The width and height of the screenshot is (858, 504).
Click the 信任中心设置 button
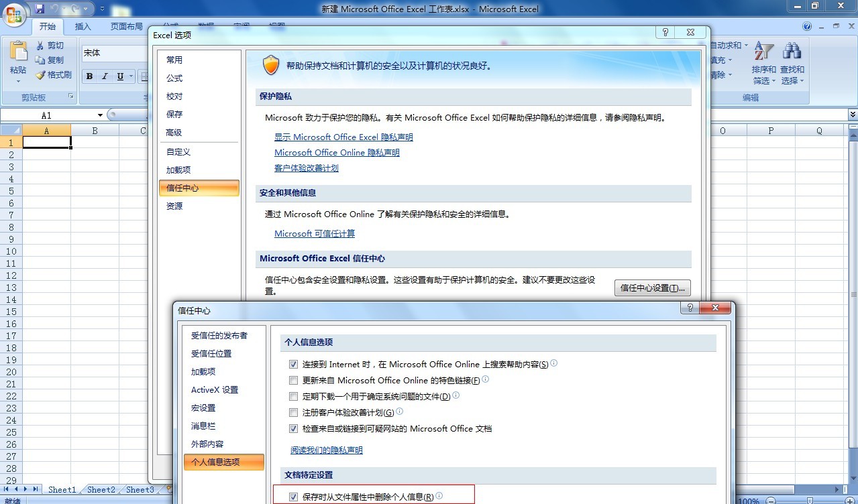coord(651,287)
